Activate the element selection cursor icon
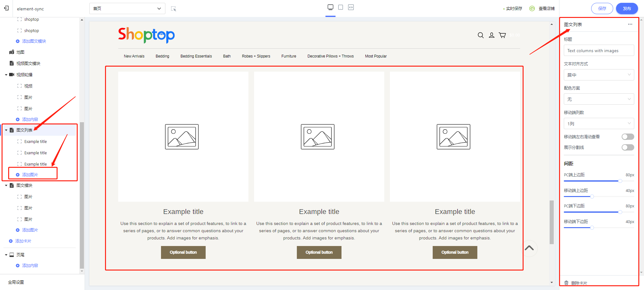644x290 pixels. tap(173, 8)
